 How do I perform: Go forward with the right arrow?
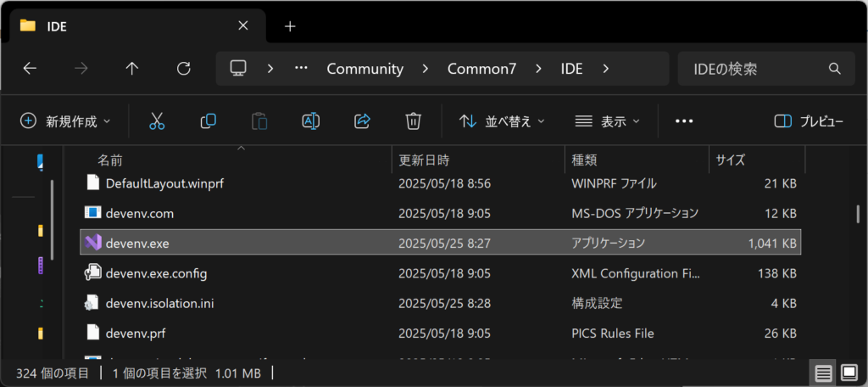81,69
